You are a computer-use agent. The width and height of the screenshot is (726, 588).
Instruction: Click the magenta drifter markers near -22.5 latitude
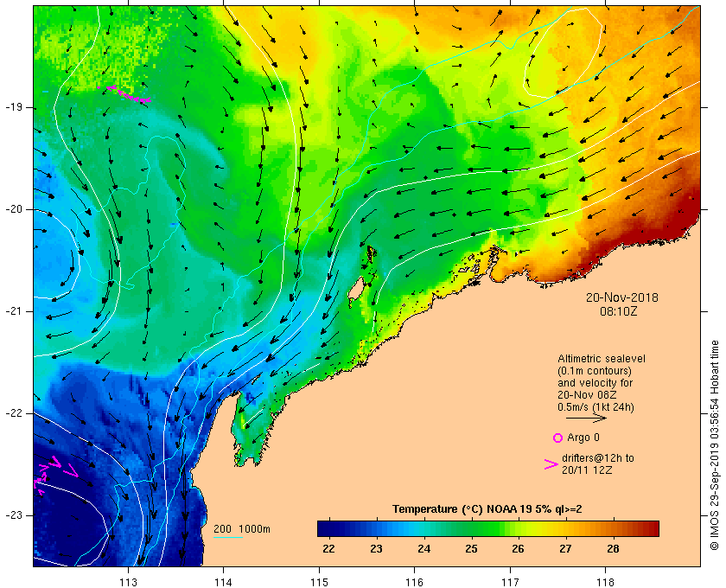(54, 475)
